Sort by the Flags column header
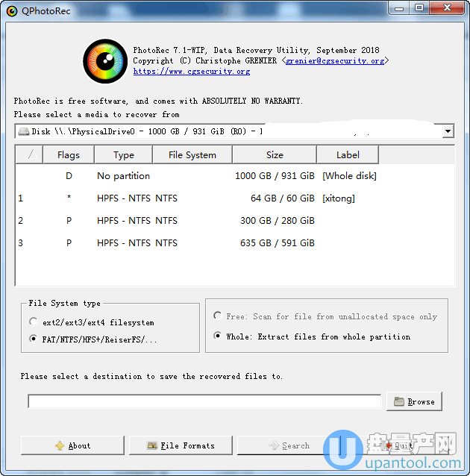This screenshot has width=470, height=476. [x=69, y=155]
